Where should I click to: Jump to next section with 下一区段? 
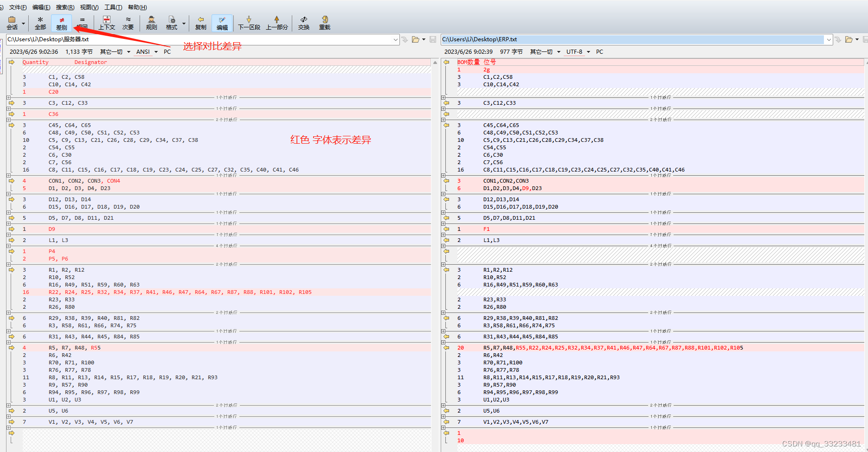coord(249,23)
